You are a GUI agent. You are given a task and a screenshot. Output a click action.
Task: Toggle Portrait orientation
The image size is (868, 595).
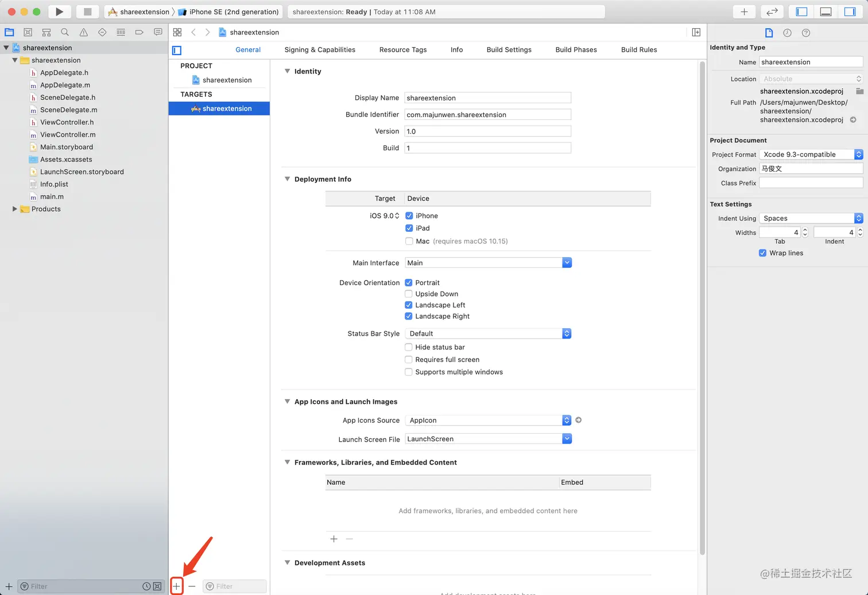coord(409,282)
